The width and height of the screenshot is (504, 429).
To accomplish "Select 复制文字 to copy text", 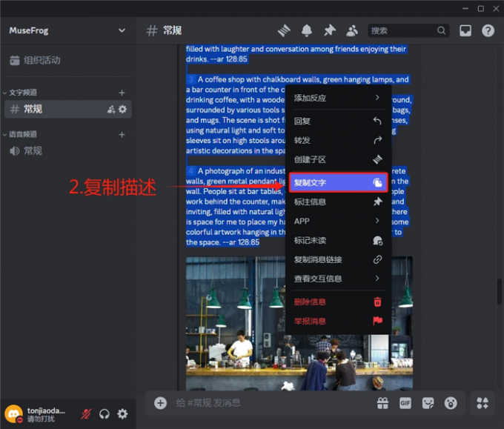I will [338, 182].
